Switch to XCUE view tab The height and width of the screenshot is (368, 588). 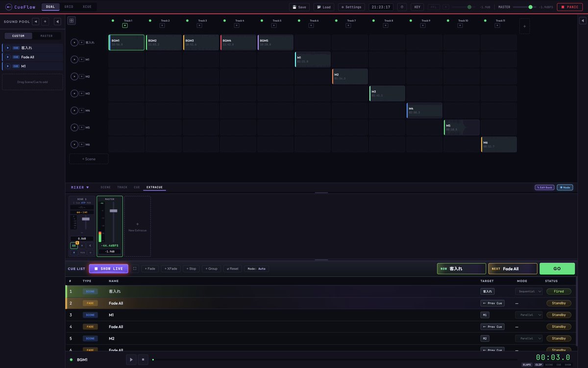87,7
